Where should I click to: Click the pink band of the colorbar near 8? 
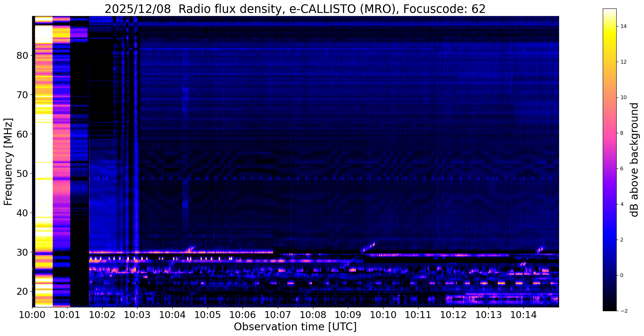point(609,133)
